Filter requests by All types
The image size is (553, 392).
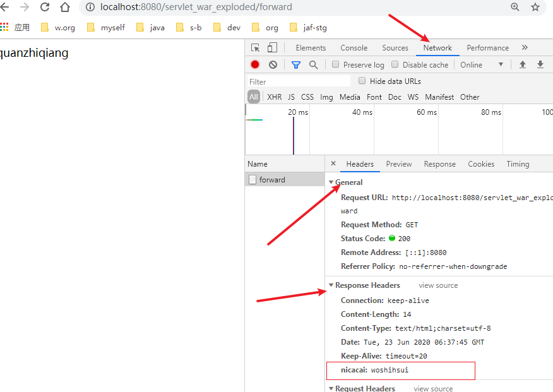pyautogui.click(x=254, y=97)
